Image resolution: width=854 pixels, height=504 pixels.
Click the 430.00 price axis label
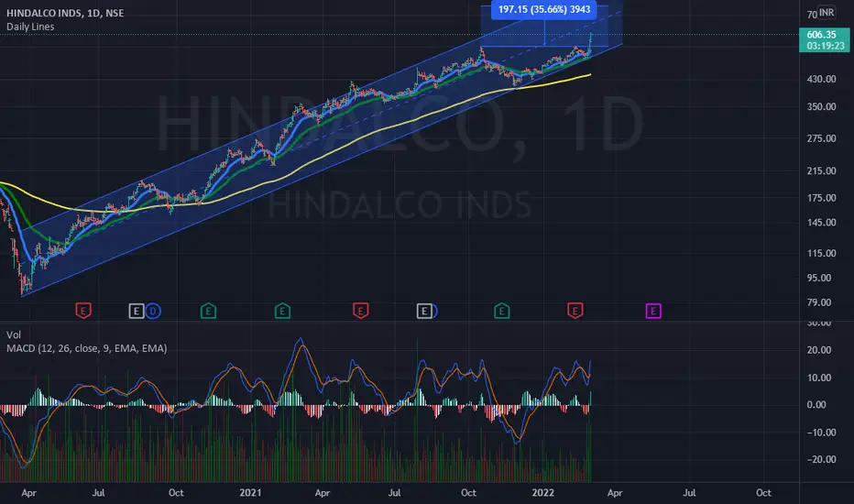pos(821,79)
